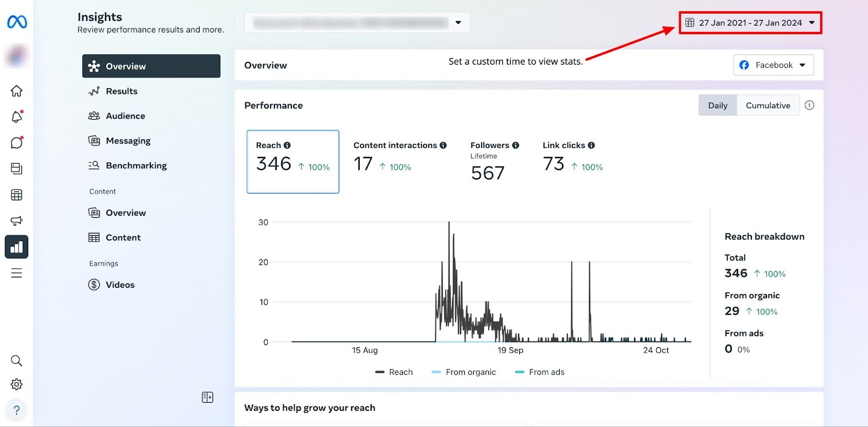Viewport: 868px width, 427px height.
Task: Select the Link clicks metric
Action: click(572, 157)
